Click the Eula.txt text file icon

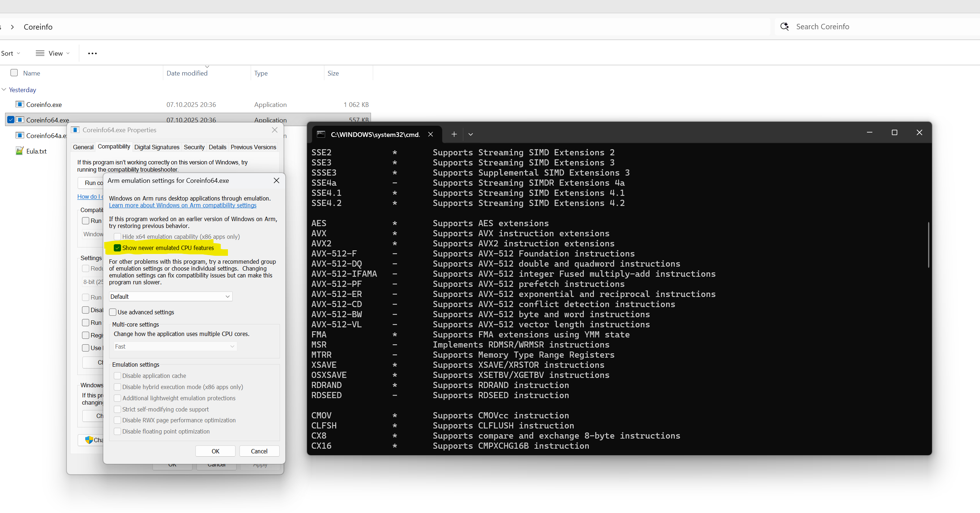click(x=20, y=151)
